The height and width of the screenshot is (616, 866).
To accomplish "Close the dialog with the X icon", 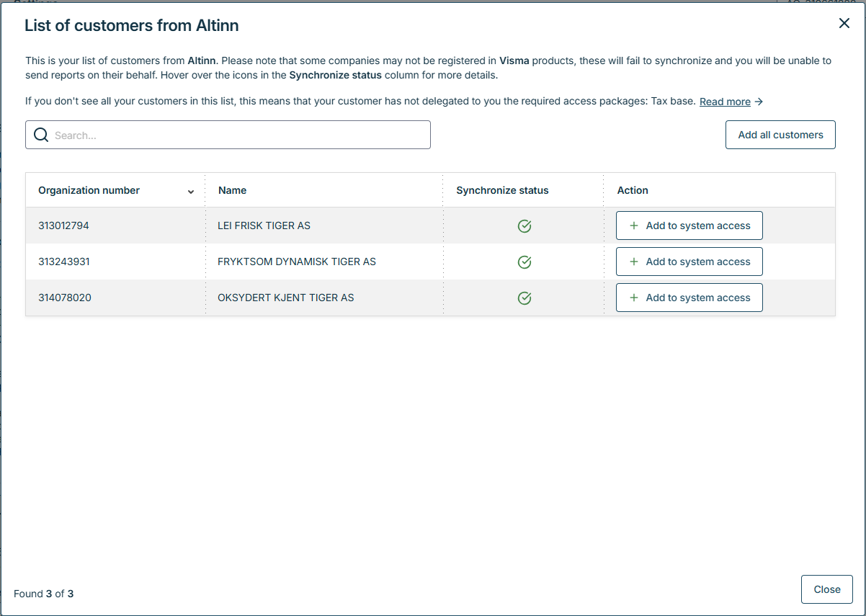I will pos(844,23).
